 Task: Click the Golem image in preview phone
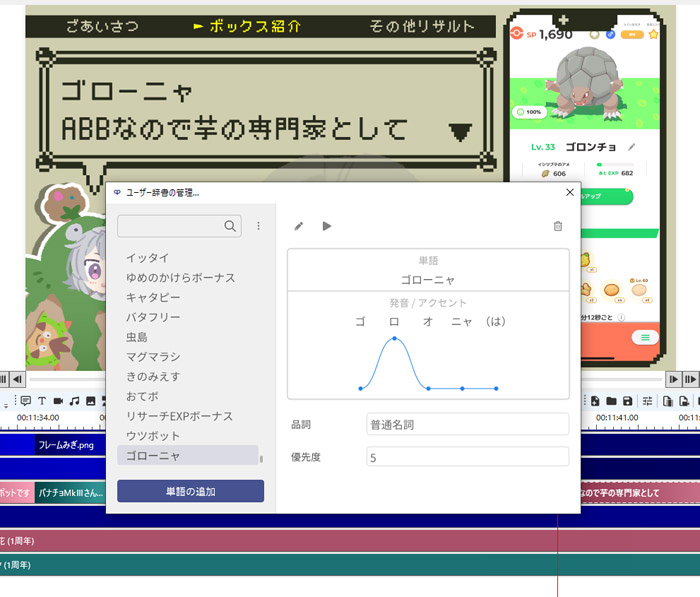[584, 83]
